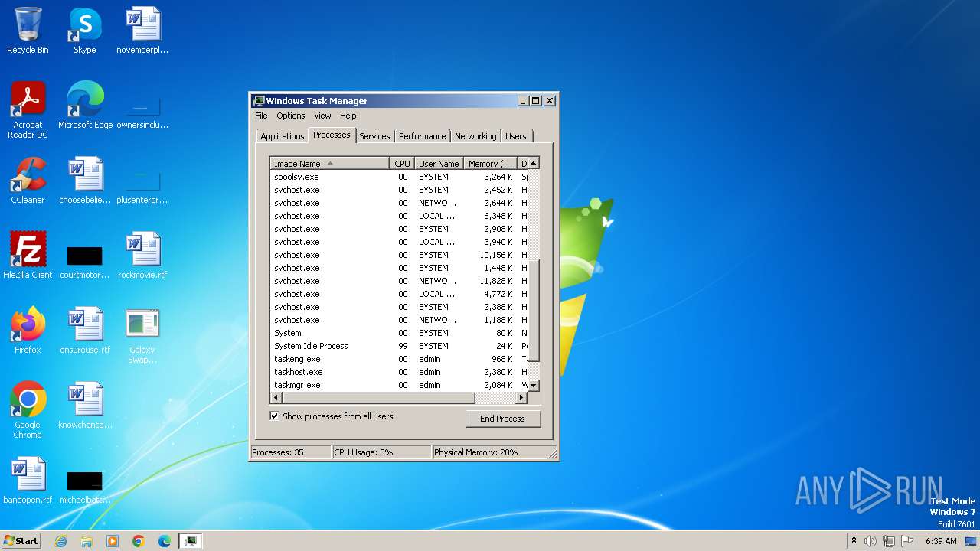Launch the Firefox desktop shortcut
980x551 pixels.
tap(28, 331)
